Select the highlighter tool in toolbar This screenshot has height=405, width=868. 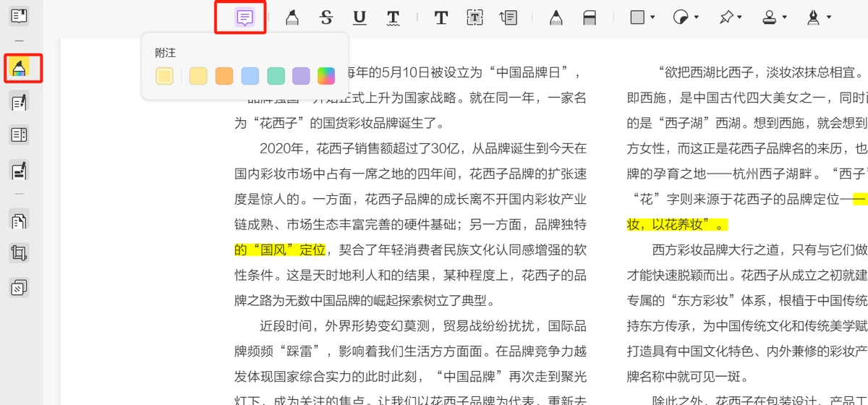click(292, 18)
